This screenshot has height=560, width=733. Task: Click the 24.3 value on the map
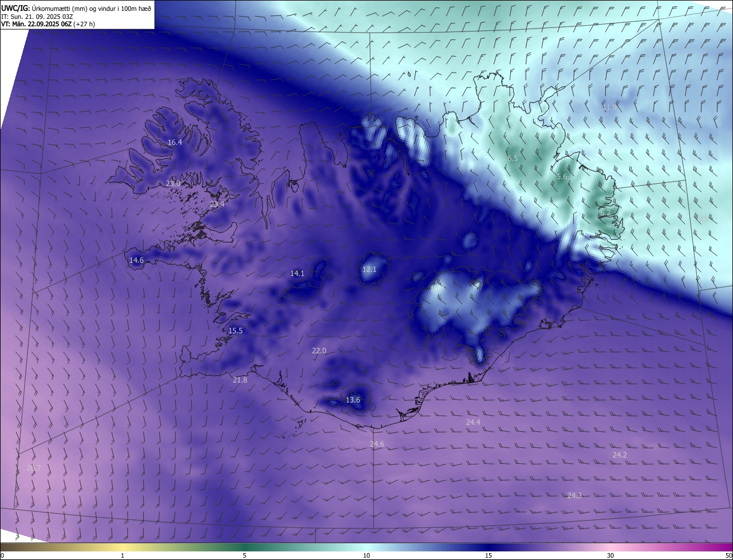574,496
